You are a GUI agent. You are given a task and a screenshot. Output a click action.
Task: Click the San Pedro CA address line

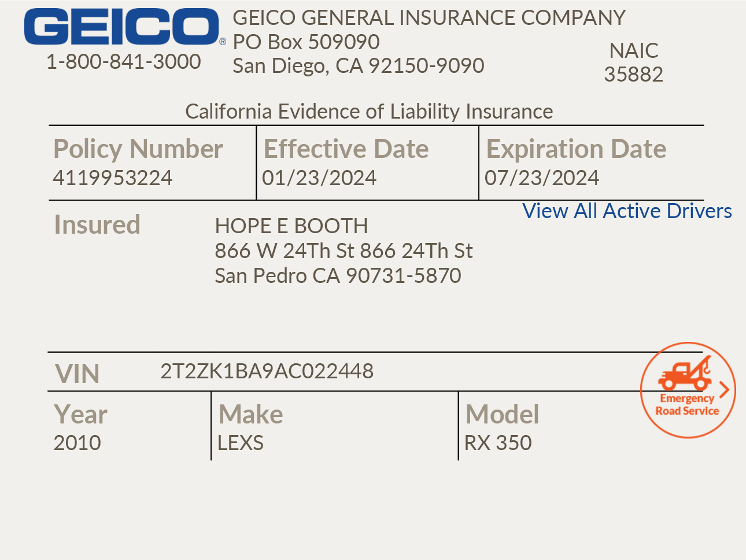tap(338, 275)
